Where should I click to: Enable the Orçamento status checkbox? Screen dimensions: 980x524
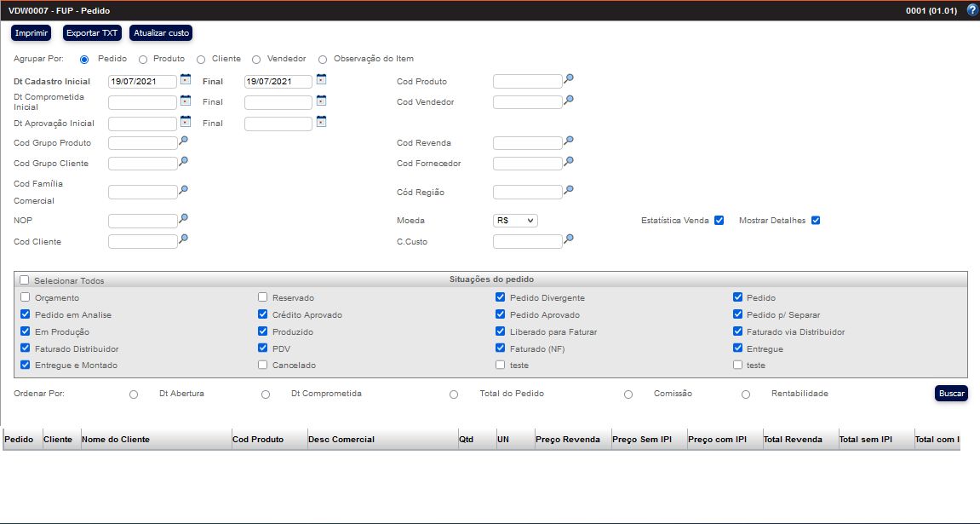click(x=25, y=297)
